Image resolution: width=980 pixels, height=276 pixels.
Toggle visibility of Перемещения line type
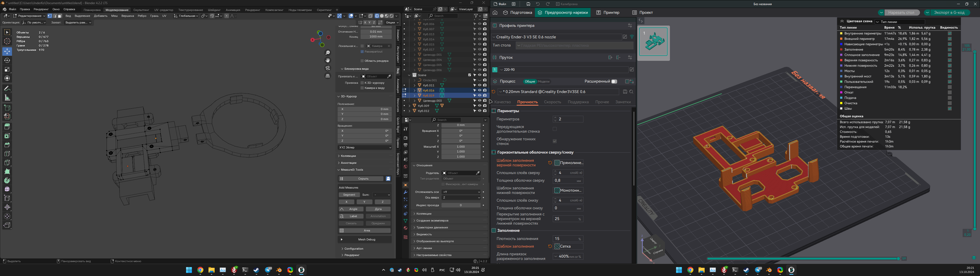coord(950,87)
